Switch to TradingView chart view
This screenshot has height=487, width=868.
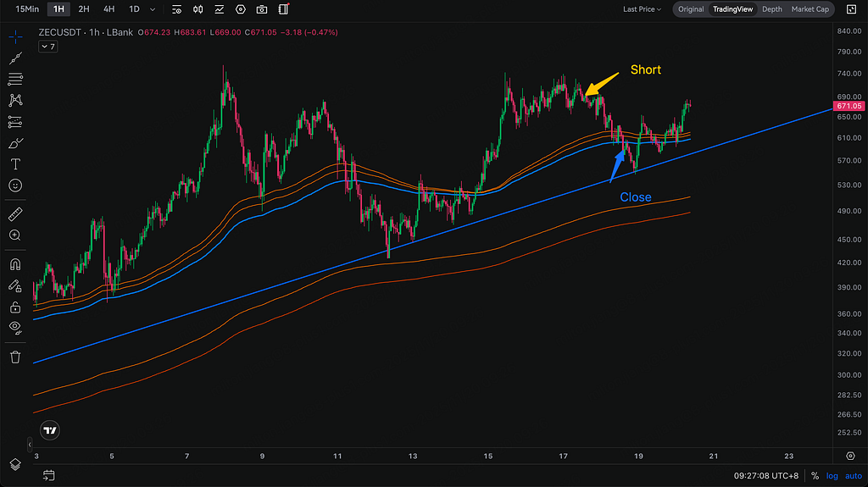click(x=732, y=9)
